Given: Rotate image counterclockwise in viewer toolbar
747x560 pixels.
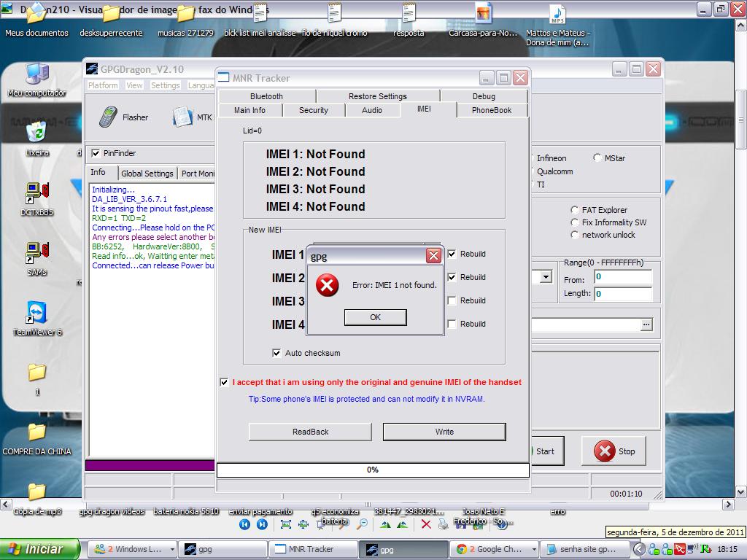Looking at the screenshot, I should [x=403, y=525].
